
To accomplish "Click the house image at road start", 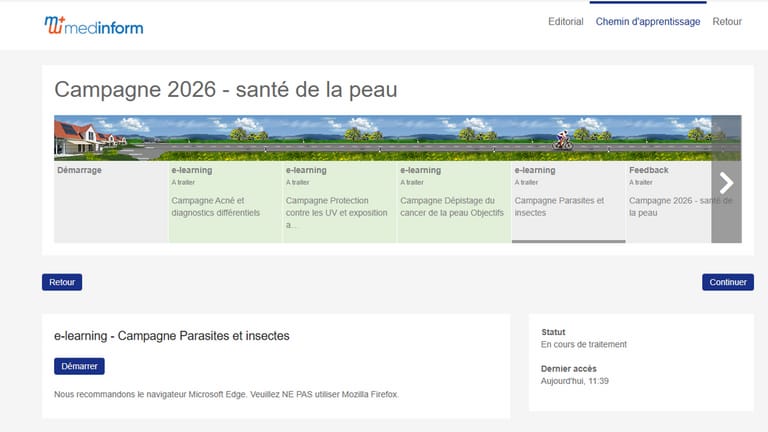I will coord(80,135).
